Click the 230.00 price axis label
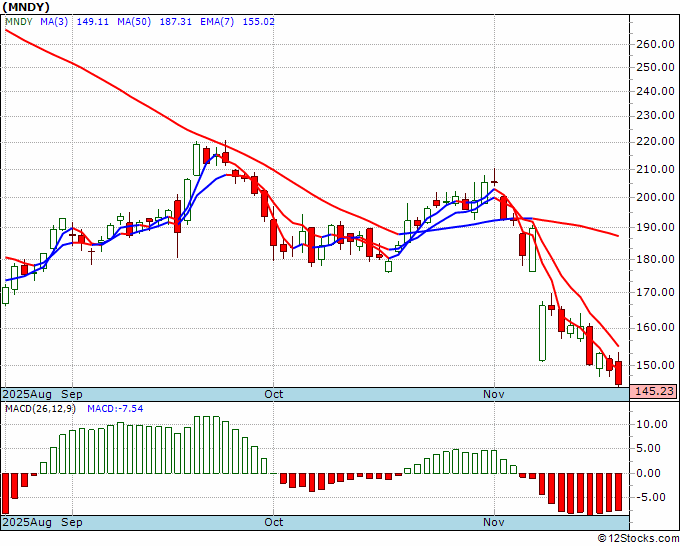Image resolution: width=680 pixels, height=546 pixels. pos(655,116)
